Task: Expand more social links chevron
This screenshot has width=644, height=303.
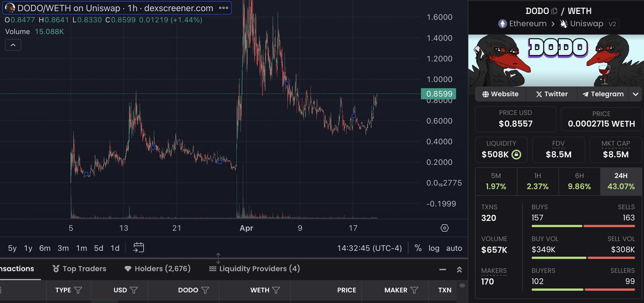Action: 635,94
